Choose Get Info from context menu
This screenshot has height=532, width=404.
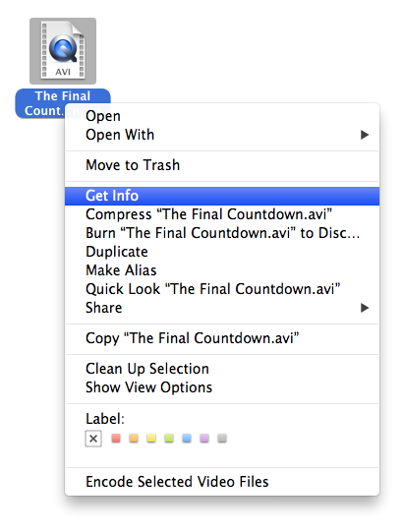[222, 196]
